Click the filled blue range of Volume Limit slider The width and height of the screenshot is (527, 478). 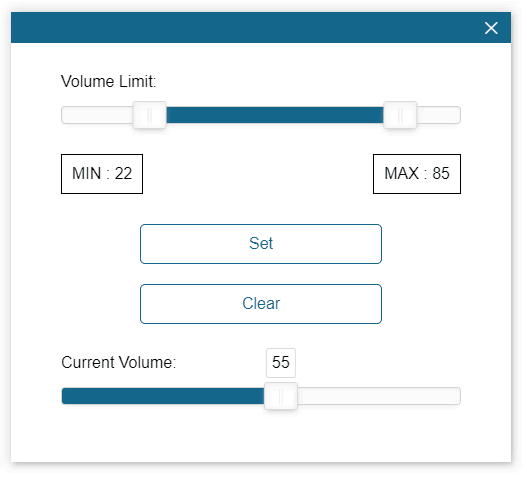(277, 116)
